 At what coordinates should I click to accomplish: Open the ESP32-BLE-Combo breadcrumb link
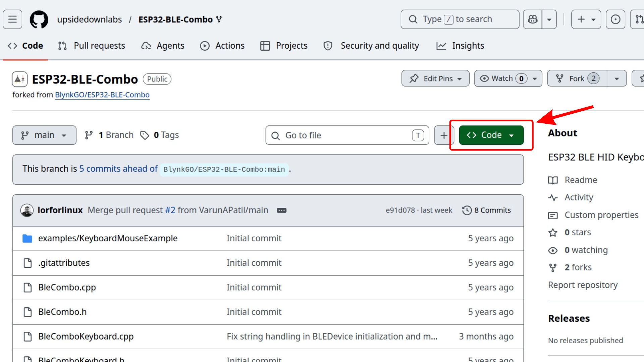tap(175, 19)
